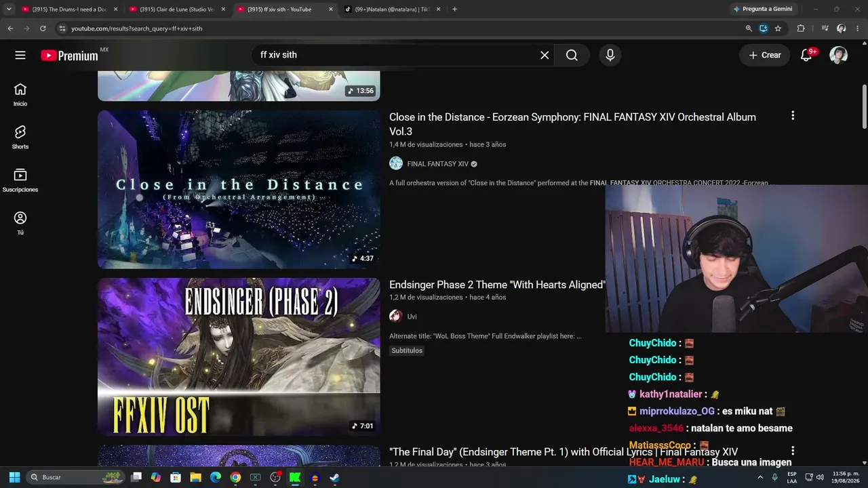The height and width of the screenshot is (488, 868).
Task: Open options for The Final Day video
Action: (793, 451)
